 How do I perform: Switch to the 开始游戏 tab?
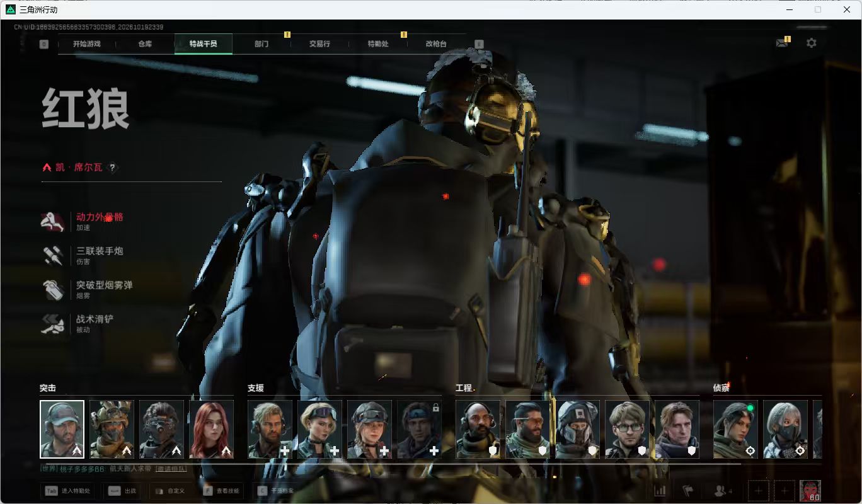pos(86,44)
